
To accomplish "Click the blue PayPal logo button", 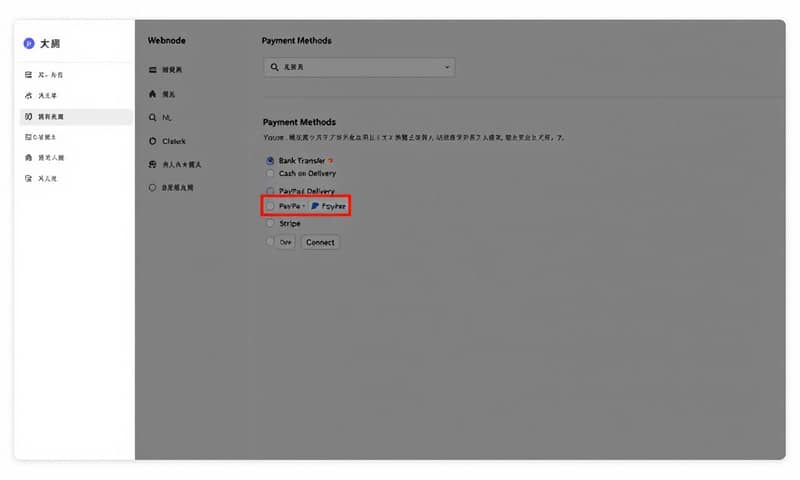I will [329, 206].
